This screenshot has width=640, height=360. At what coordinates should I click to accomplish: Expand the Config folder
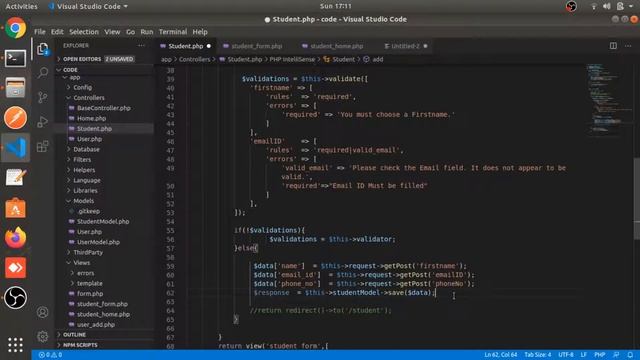(x=104, y=87)
